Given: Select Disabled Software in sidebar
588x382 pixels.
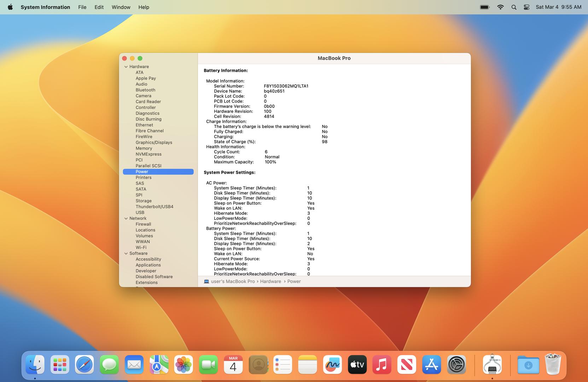Looking at the screenshot, I should pos(154,277).
